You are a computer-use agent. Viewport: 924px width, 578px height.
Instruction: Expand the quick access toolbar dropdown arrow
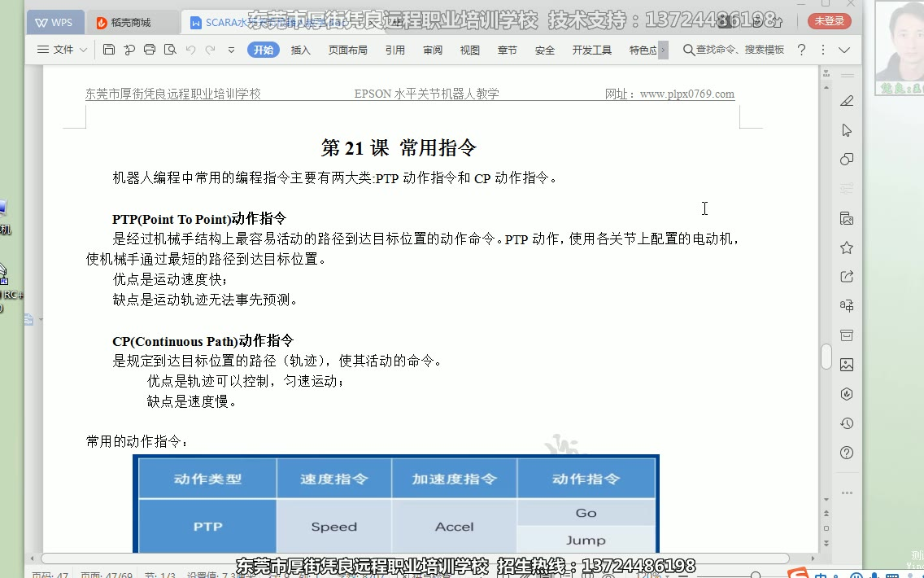[231, 50]
